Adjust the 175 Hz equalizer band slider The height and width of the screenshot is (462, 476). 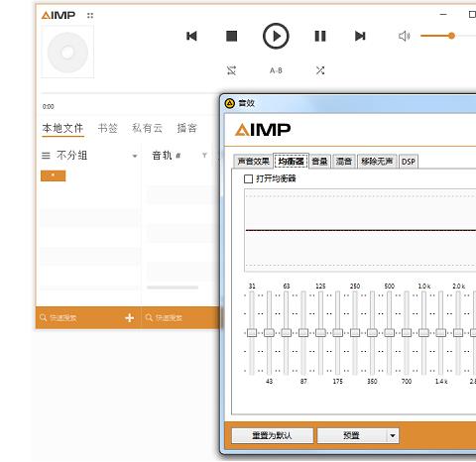pos(338,332)
